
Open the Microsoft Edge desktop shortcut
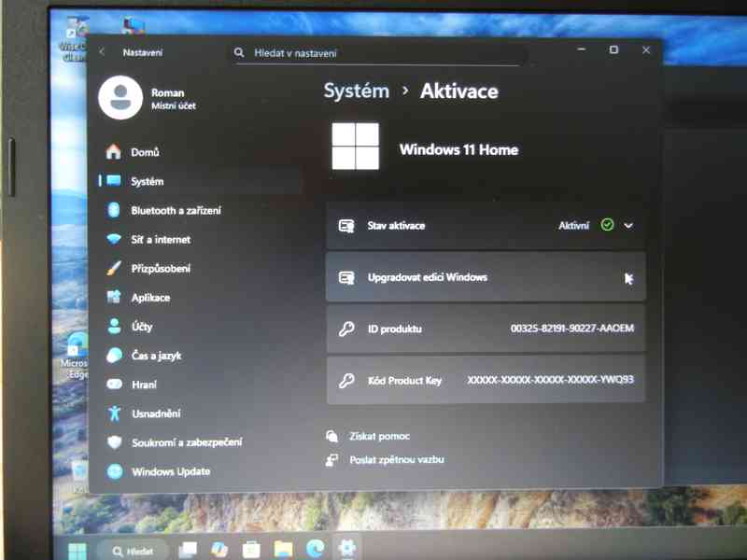pyautogui.click(x=77, y=357)
